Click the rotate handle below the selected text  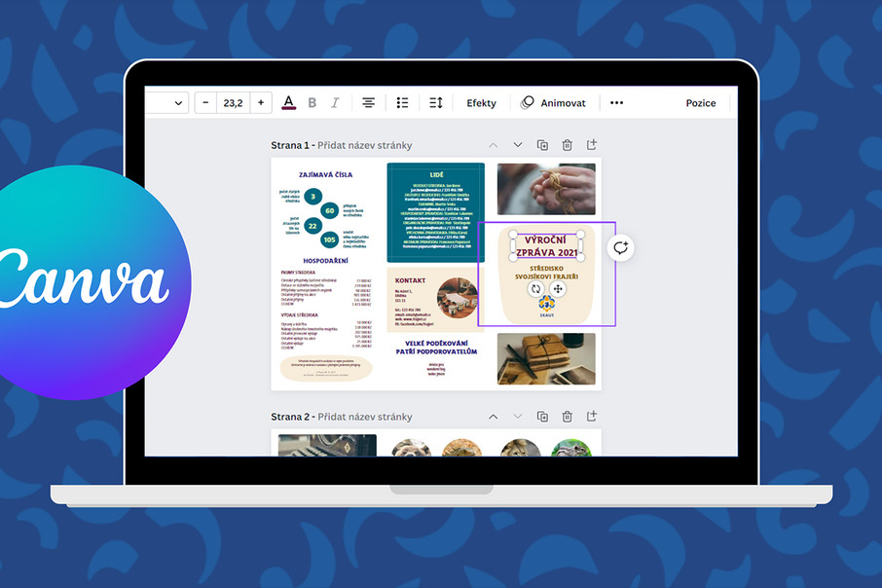(535, 289)
